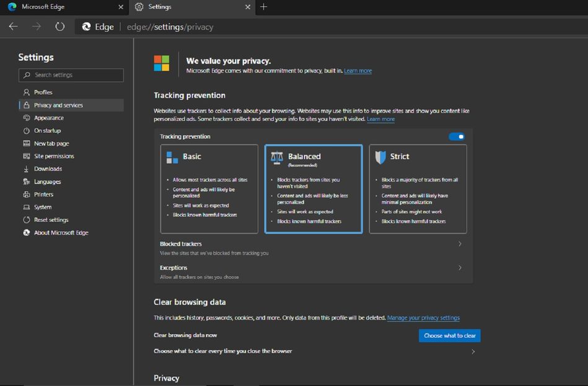Click the Balanced scales icon
The width and height of the screenshot is (588, 386).
[277, 157]
